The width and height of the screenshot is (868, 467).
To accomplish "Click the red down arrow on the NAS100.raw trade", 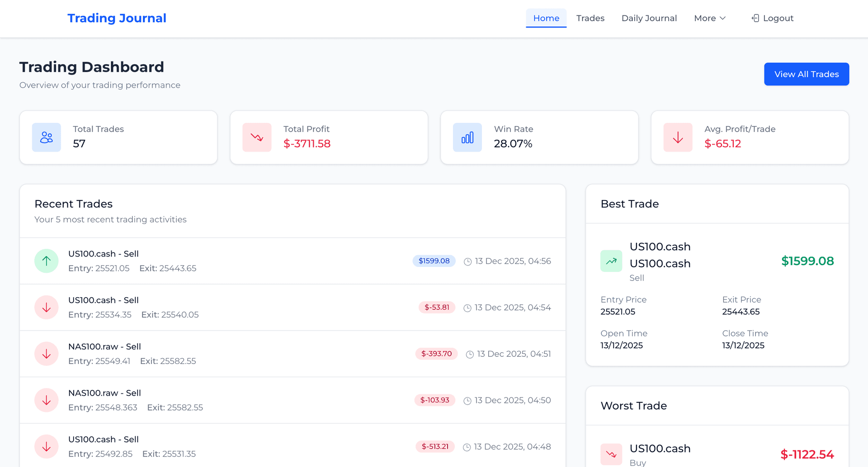I will [46, 354].
